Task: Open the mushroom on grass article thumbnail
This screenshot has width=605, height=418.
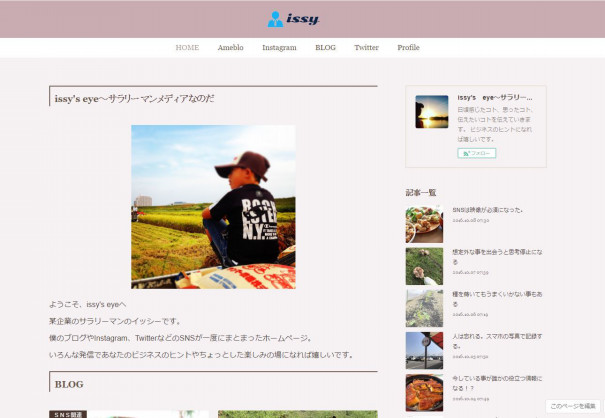Action: [424, 266]
